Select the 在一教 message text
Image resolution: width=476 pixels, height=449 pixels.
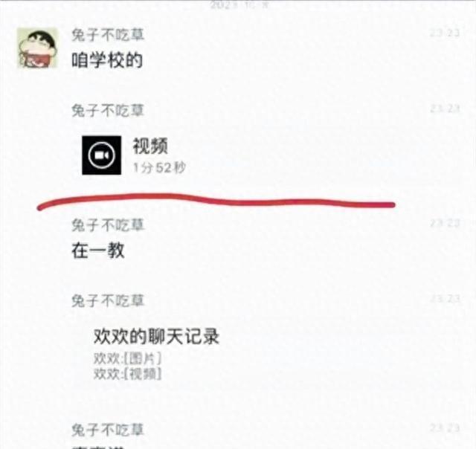98,251
